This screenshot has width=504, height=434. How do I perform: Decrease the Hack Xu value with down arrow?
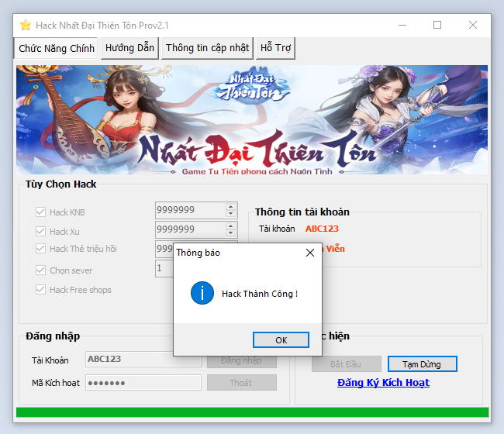231,233
